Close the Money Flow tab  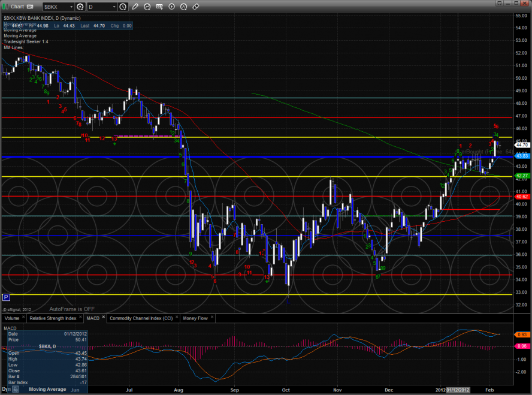point(212,317)
